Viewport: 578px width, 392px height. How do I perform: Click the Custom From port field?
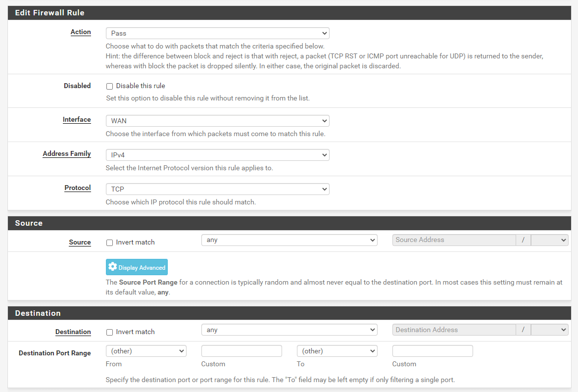tap(241, 350)
